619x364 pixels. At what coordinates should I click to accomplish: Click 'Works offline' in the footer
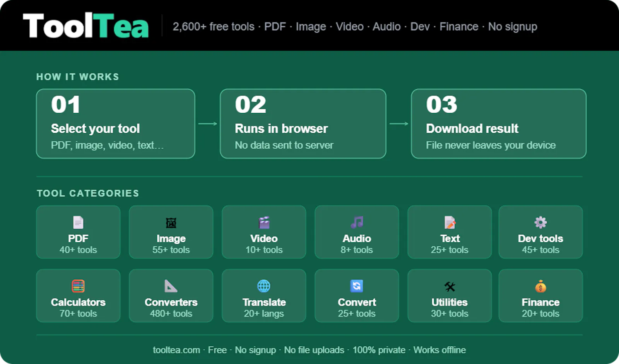(x=439, y=350)
